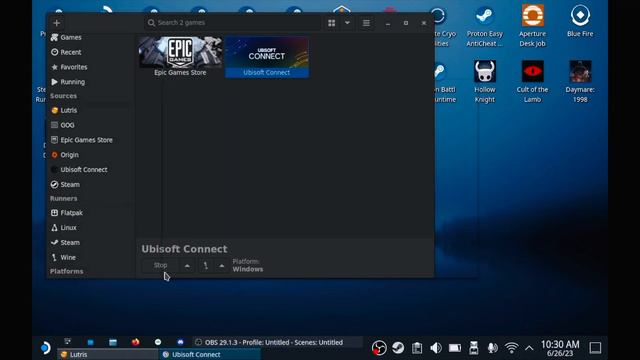This screenshot has height=360, width=640.
Task: Open Cult of the Lamb desktop icon
Action: pyautogui.click(x=532, y=81)
